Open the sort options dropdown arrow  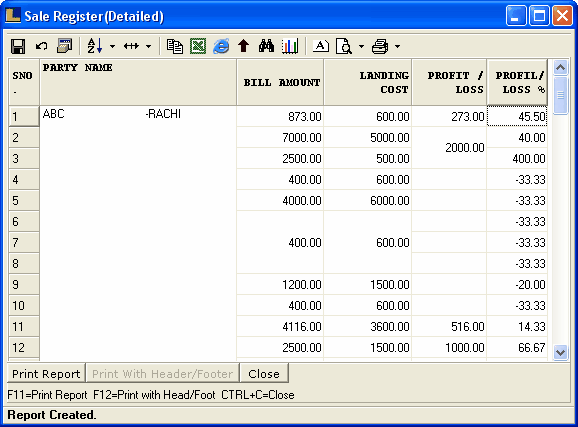(x=112, y=46)
